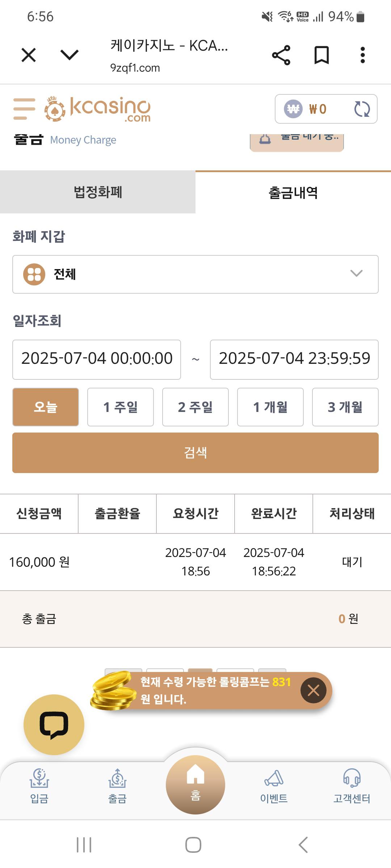Open 고객센터 customer support
The image size is (391, 868).
point(352,786)
